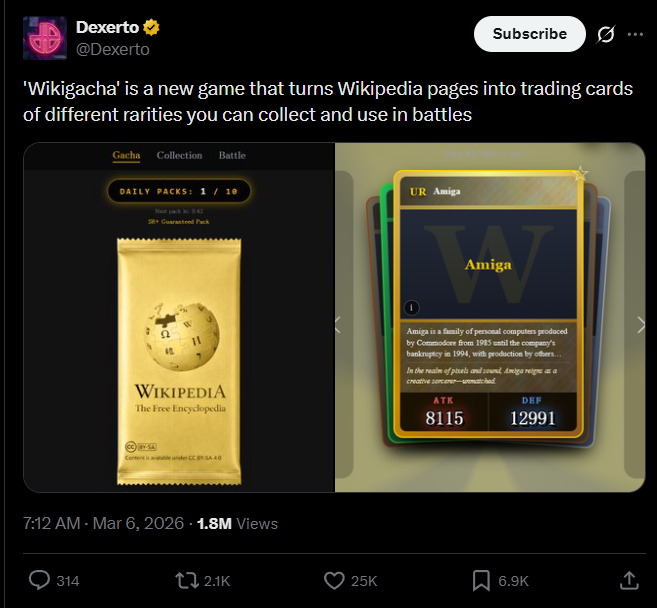Like the post with heart icon
Screen dimensions: 657x608
click(334, 581)
